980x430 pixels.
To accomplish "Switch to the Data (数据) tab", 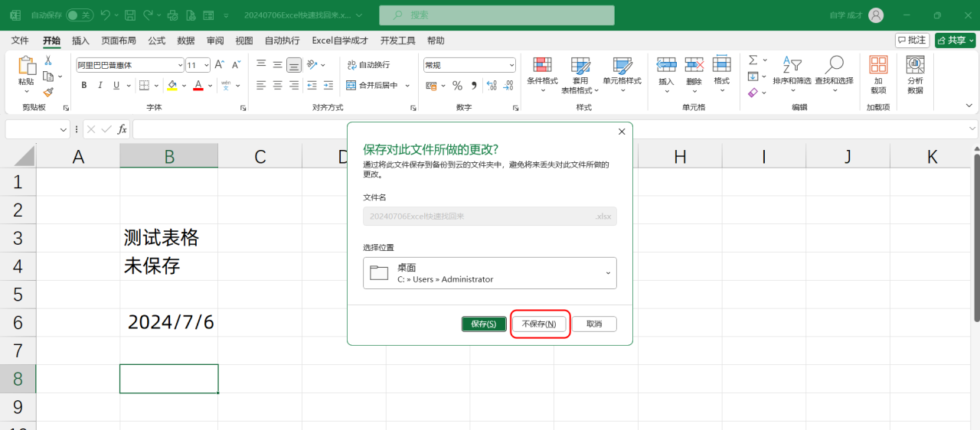I will (185, 41).
